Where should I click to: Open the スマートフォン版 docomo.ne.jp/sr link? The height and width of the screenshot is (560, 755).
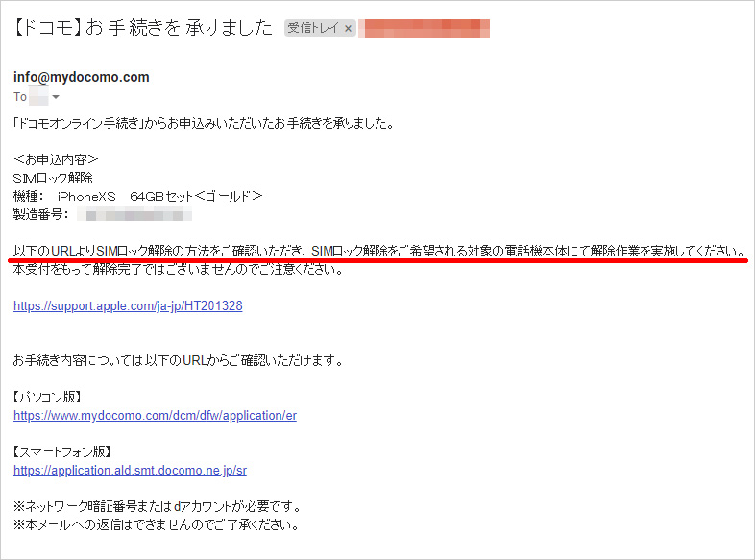click(x=130, y=471)
